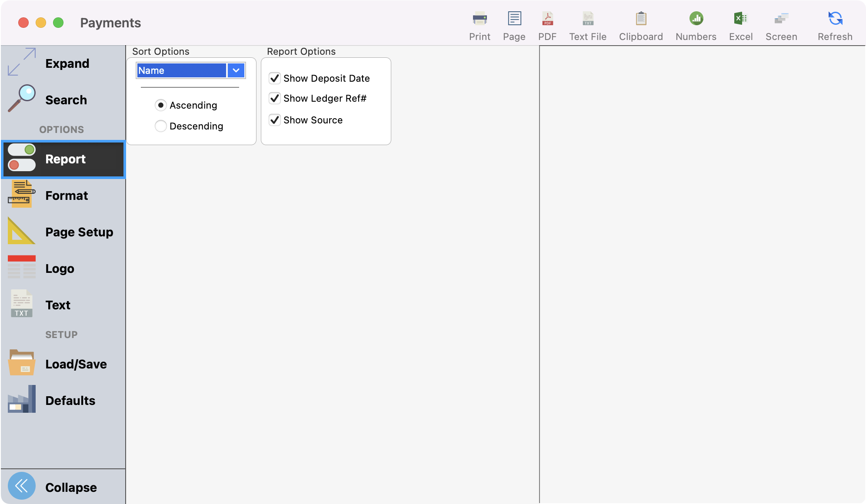Send report output to Screen
This screenshot has width=866, height=504.
click(781, 24)
